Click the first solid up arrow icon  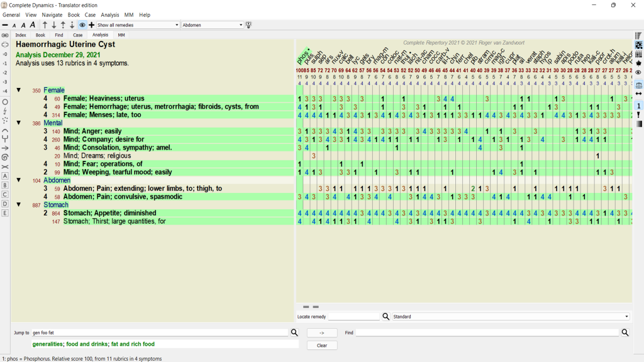point(45,25)
